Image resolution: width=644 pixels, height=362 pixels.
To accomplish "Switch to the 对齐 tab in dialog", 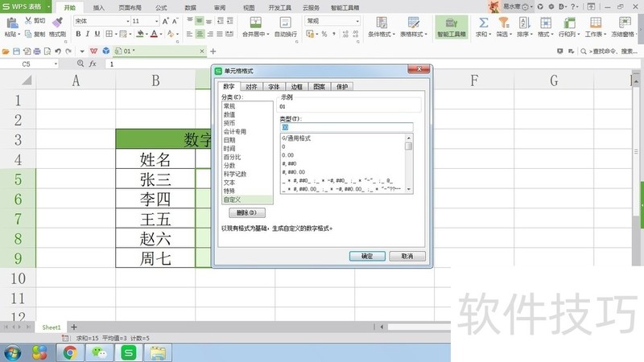I will click(251, 87).
